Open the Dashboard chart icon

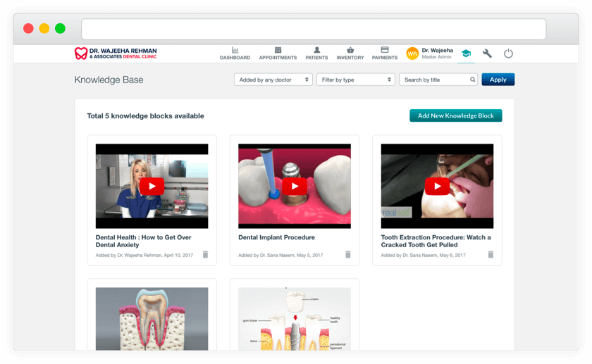(235, 50)
